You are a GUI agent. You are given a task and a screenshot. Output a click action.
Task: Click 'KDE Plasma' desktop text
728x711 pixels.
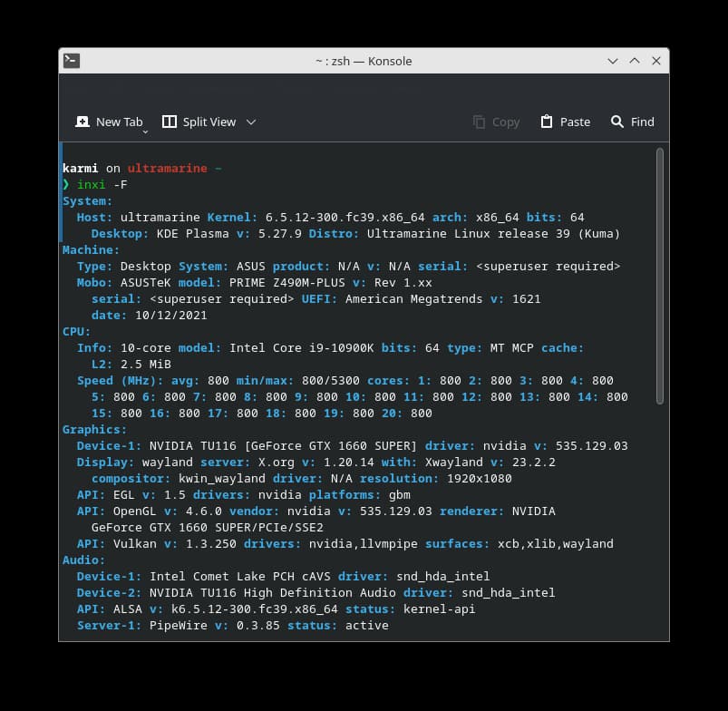click(x=193, y=234)
